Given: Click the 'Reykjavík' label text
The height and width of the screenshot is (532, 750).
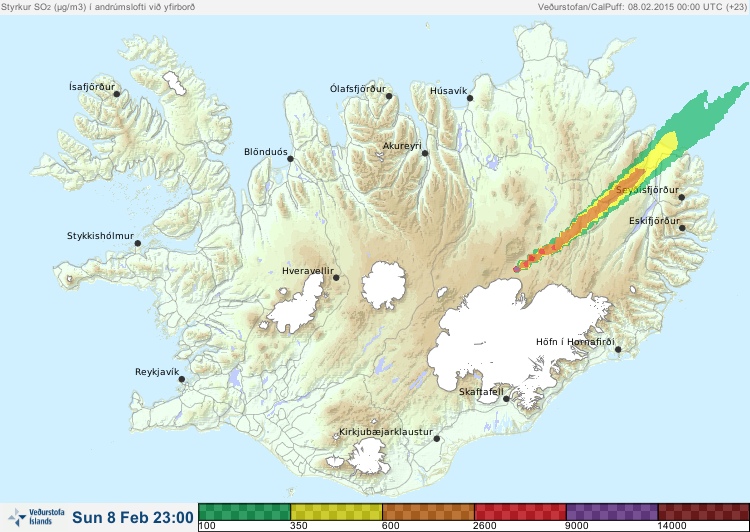Looking at the screenshot, I should (x=157, y=372).
